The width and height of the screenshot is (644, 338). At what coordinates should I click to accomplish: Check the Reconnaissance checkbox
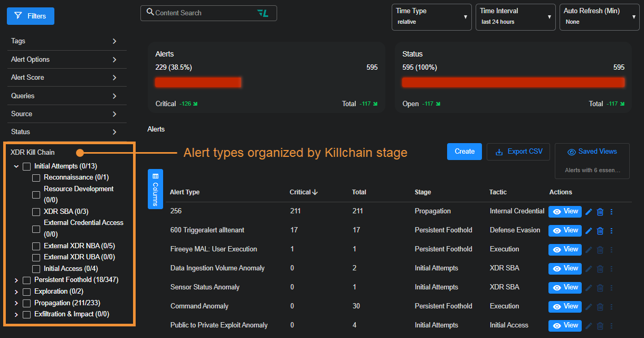pyautogui.click(x=36, y=178)
